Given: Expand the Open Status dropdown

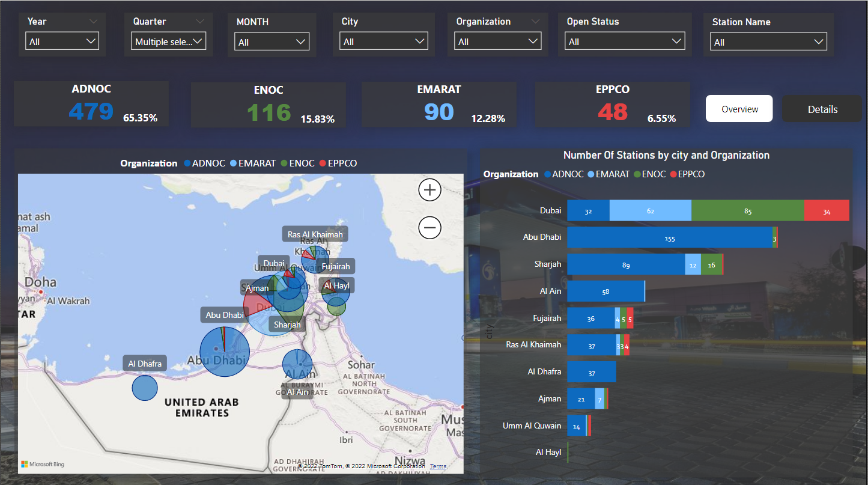Looking at the screenshot, I should click(x=625, y=41).
